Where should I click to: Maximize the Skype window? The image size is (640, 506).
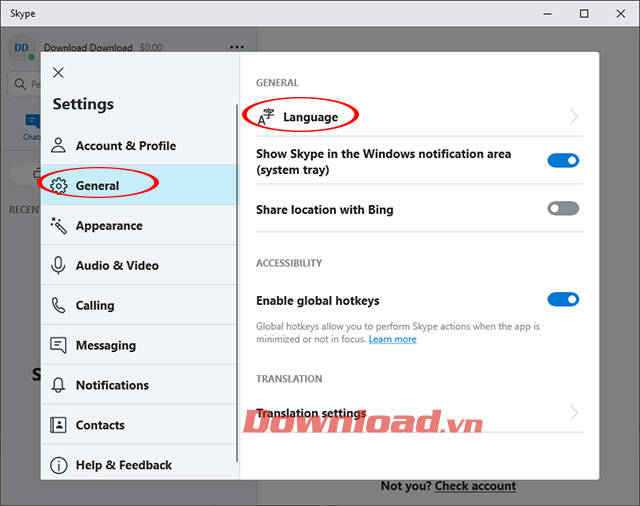584,13
